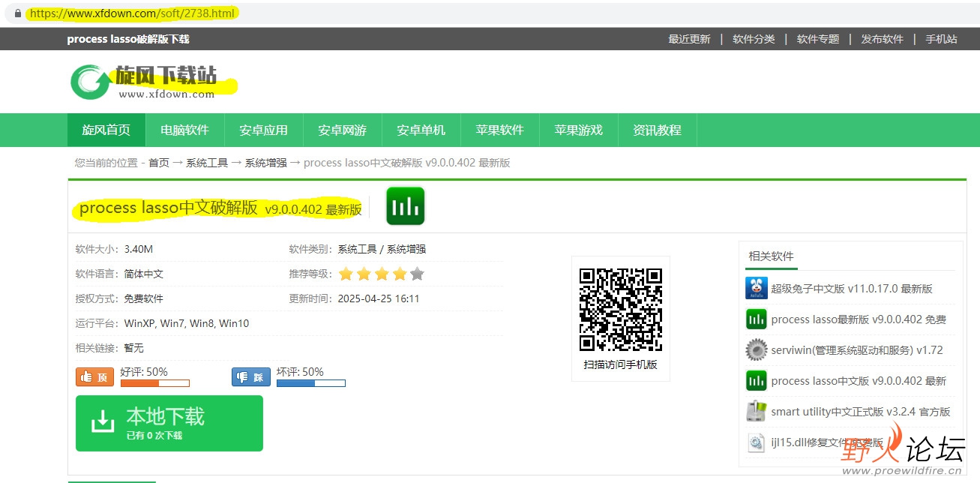Open the 苹果游戏 nav tab
Viewport: 980px width, 483px height.
coord(578,130)
